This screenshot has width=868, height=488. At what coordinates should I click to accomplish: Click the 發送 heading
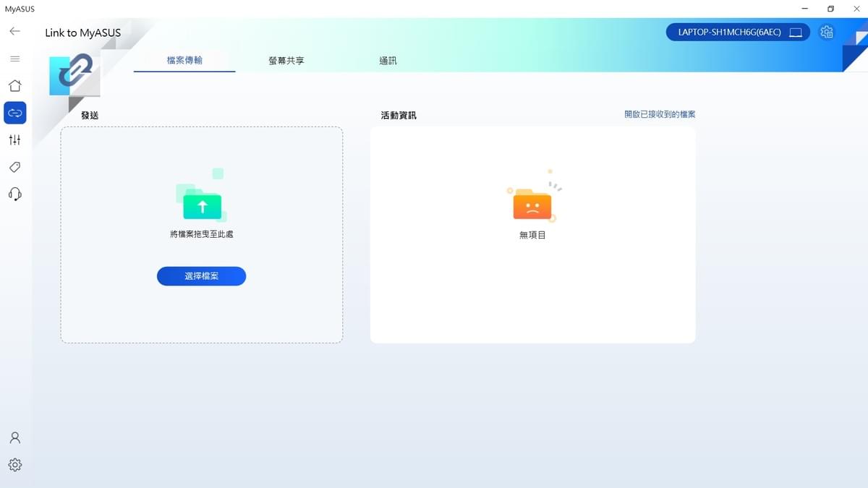pyautogui.click(x=90, y=115)
